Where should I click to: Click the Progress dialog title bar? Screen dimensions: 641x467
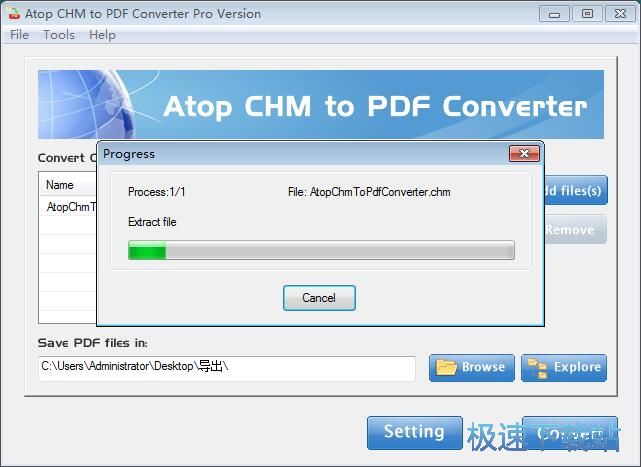click(303, 154)
